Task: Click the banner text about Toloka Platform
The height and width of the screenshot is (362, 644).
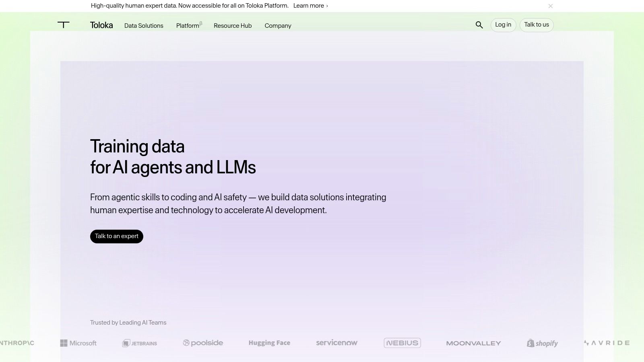Action: point(190,6)
